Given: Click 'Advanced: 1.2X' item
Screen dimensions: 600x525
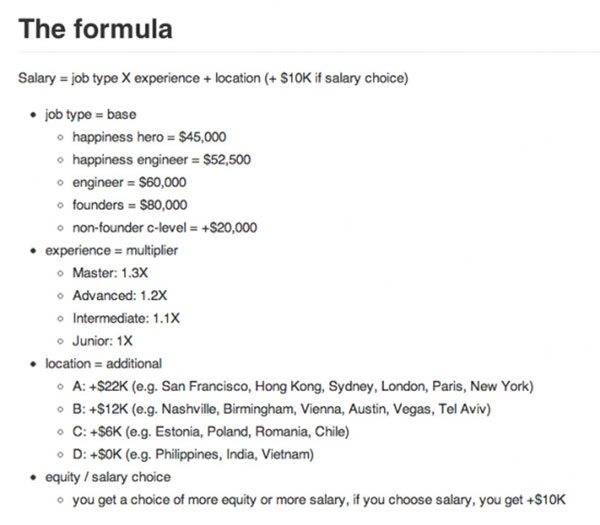Looking at the screenshot, I should 120,295.
